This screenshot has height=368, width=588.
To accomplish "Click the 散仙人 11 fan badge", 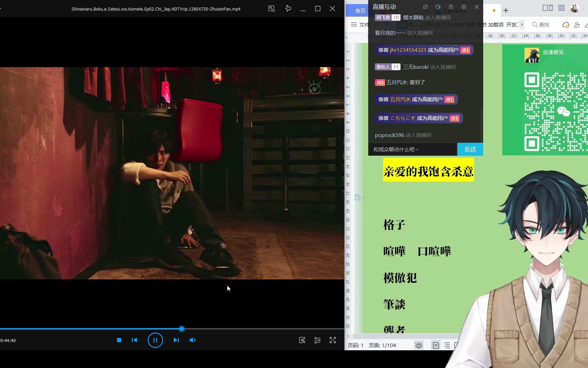I will 387,67.
